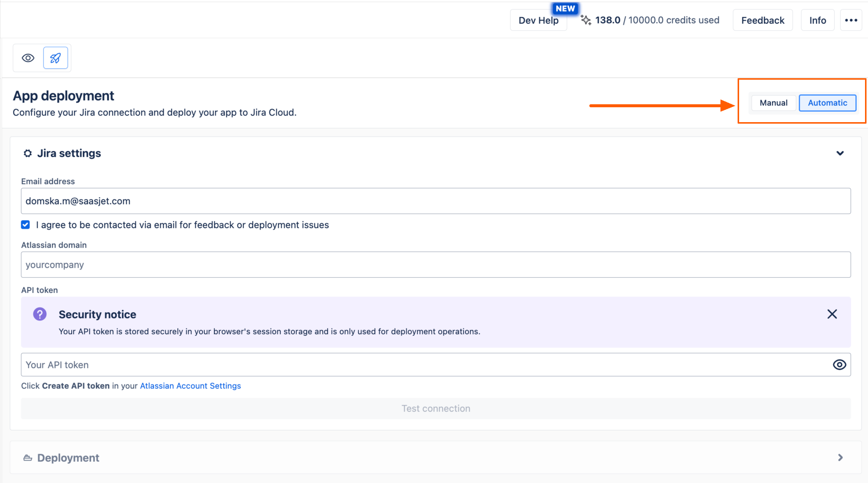Click the Deployment section icon
Viewport: 868px width, 483px height.
(28, 458)
